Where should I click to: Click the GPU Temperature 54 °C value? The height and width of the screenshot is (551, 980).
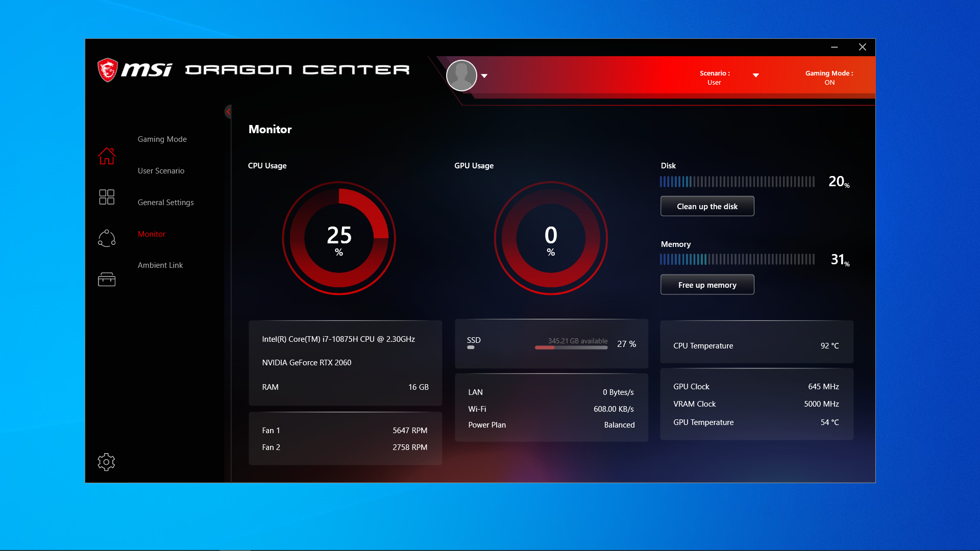829,422
